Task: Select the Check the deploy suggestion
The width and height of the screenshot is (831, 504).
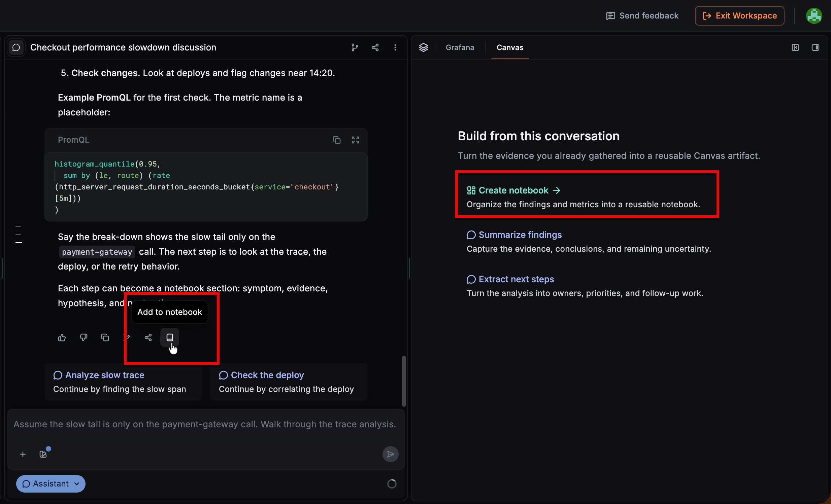Action: click(289, 382)
